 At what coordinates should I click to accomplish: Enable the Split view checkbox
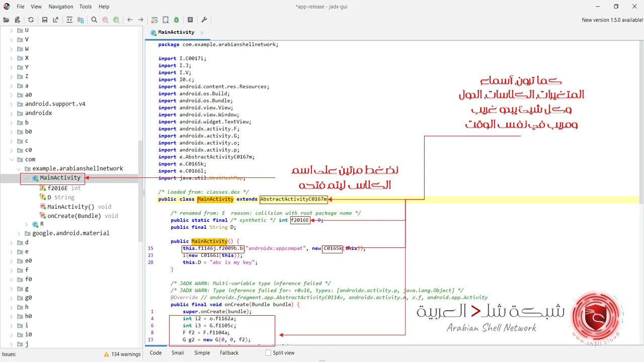pos(268,353)
